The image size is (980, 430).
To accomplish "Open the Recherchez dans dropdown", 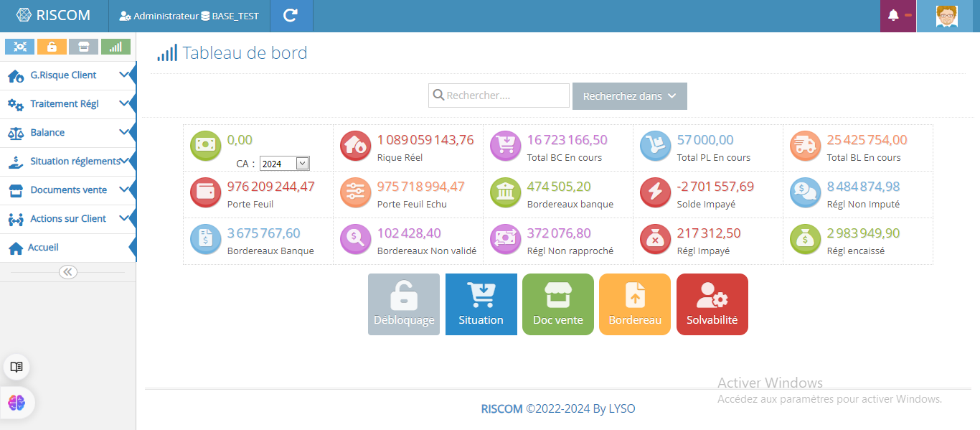I will 629,96.
